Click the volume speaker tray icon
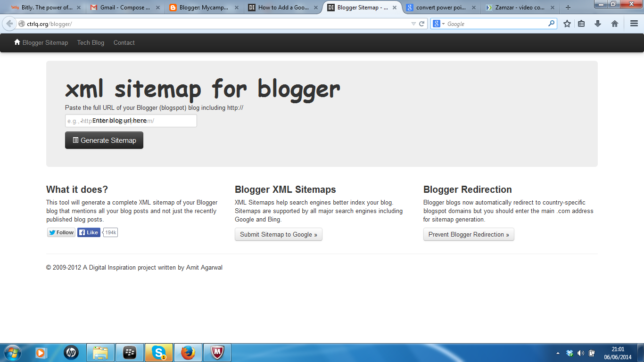 coord(580,353)
